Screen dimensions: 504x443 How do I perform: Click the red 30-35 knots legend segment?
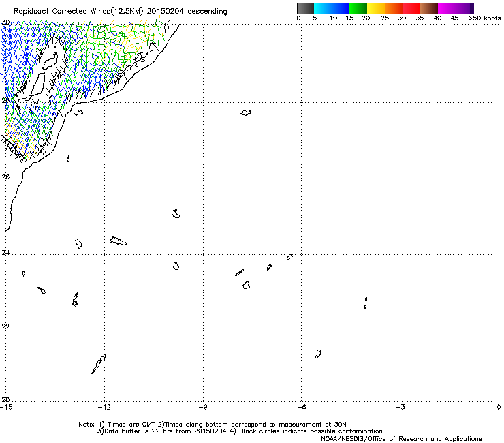[x=411, y=8]
